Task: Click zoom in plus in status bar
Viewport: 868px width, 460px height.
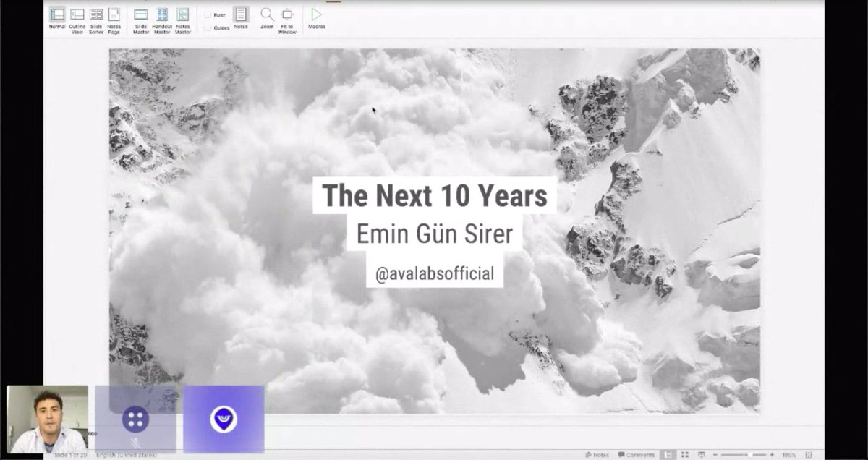Action: click(773, 455)
